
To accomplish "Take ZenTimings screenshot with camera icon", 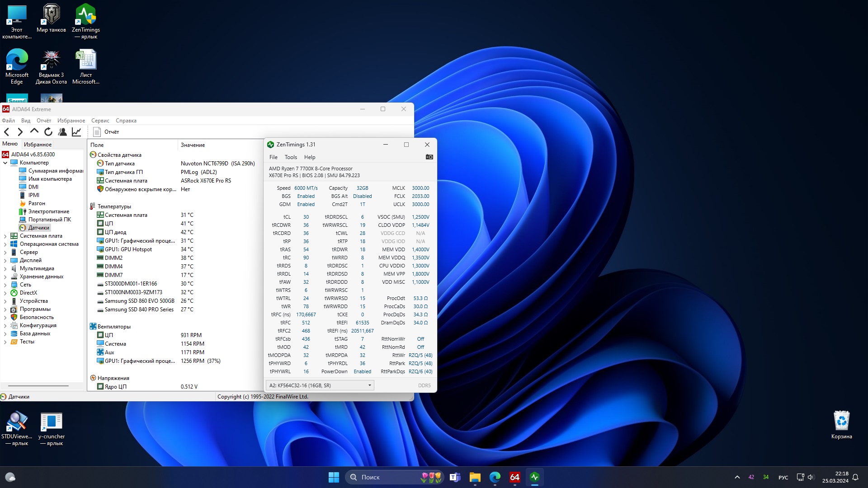I will click(429, 157).
